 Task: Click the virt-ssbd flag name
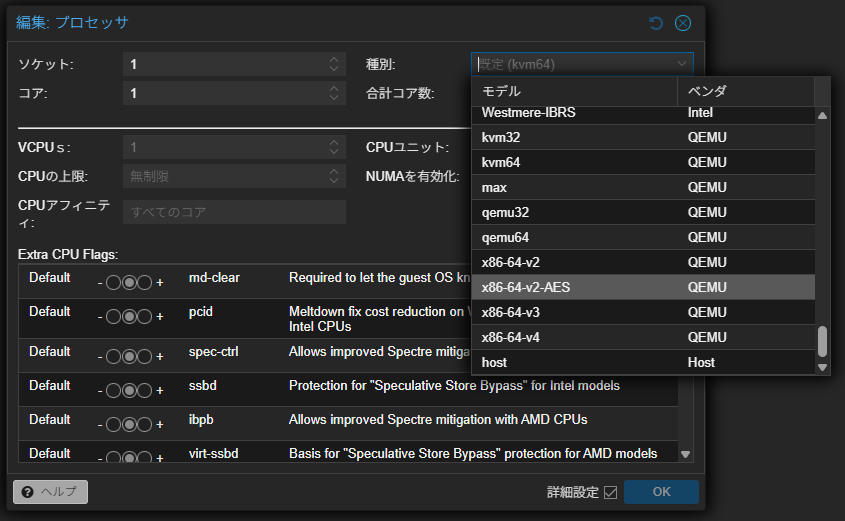(x=213, y=454)
